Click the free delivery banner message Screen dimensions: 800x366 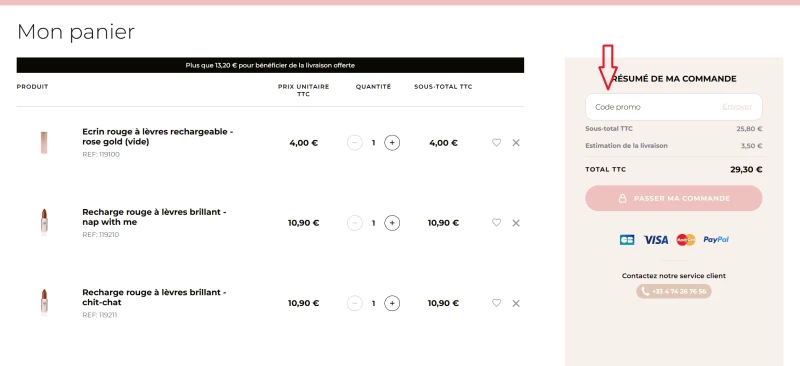click(270, 65)
